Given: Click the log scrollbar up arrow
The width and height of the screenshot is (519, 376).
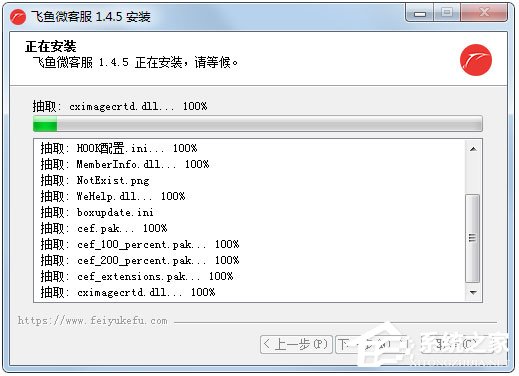Looking at the screenshot, I should [473, 149].
